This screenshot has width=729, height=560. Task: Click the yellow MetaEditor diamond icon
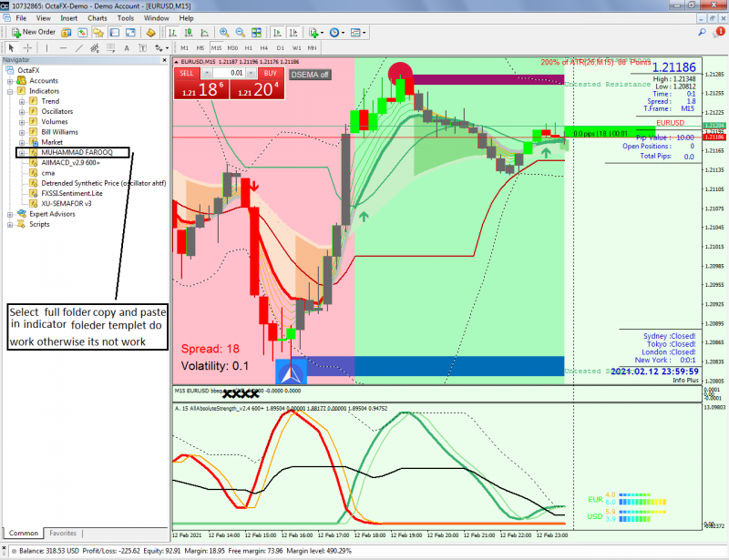[x=150, y=33]
